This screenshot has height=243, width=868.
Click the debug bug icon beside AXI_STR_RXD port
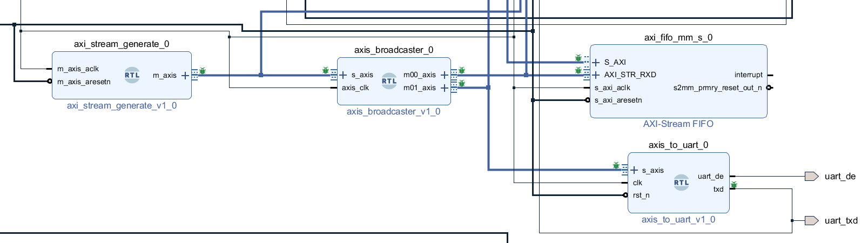click(x=578, y=70)
